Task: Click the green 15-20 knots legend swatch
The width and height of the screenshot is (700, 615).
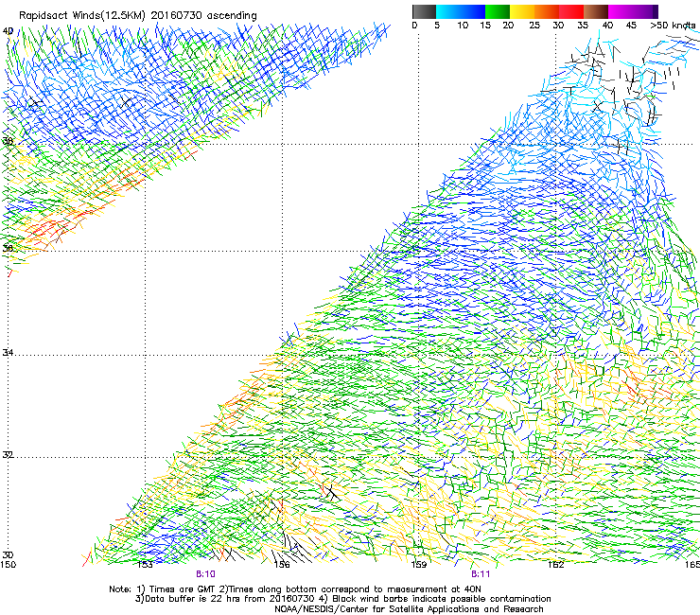Action: pos(498,11)
